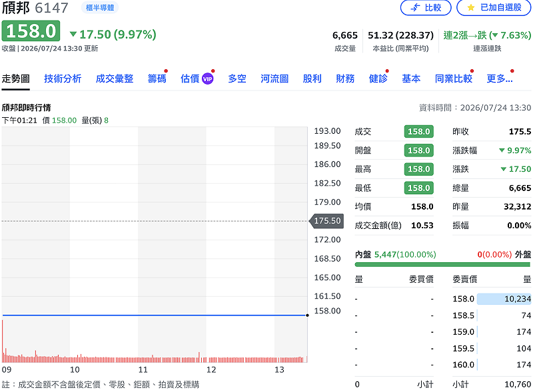Click the 昨收 175.5 value
533x392 pixels.
pos(520,132)
